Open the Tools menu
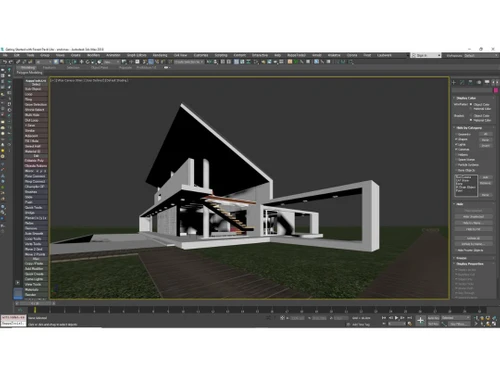Image resolution: width=500 pixels, height=375 pixels. coord(30,55)
